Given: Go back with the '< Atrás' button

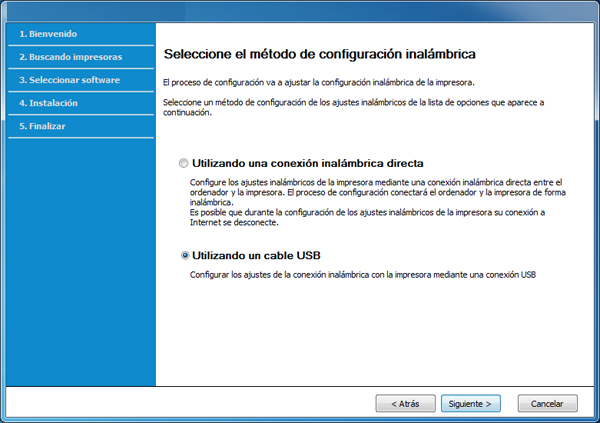Looking at the screenshot, I should 405,403.
